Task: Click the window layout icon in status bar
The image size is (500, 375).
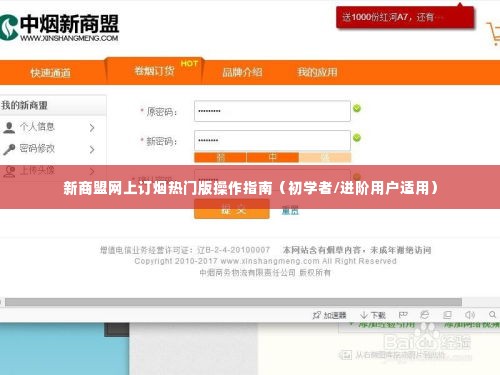Action: pyautogui.click(x=447, y=315)
